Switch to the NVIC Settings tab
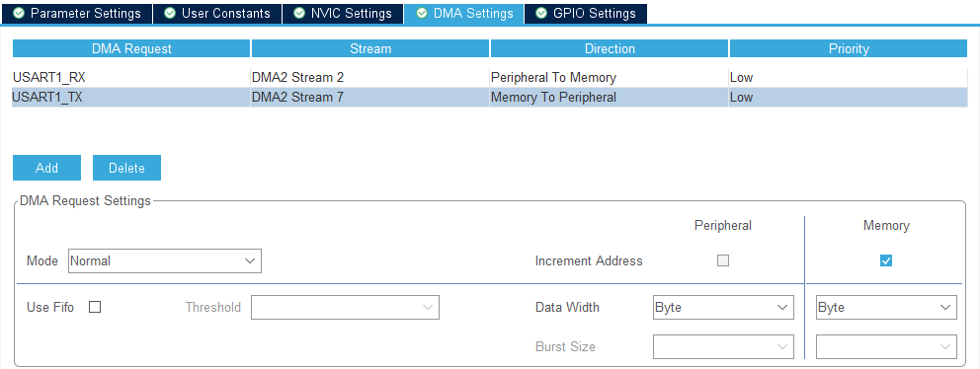Screen dimensions: 980x369 tap(343, 13)
